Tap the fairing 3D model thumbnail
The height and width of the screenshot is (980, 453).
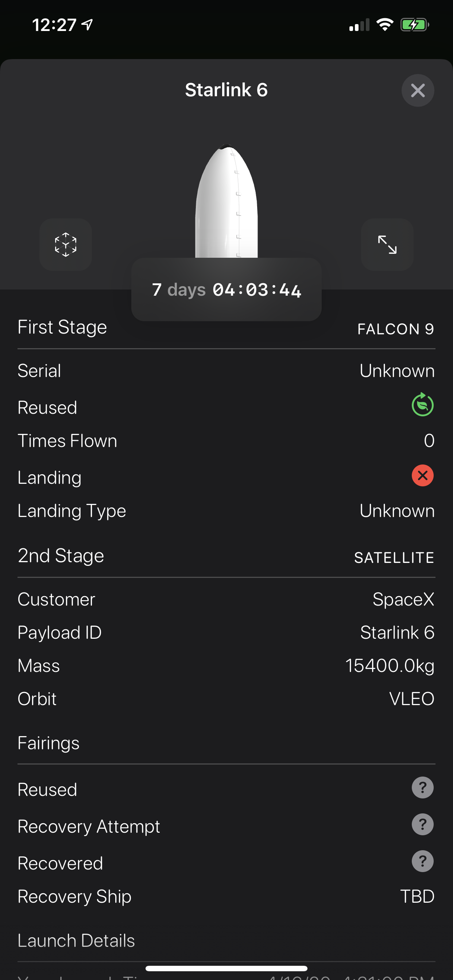pos(226,198)
